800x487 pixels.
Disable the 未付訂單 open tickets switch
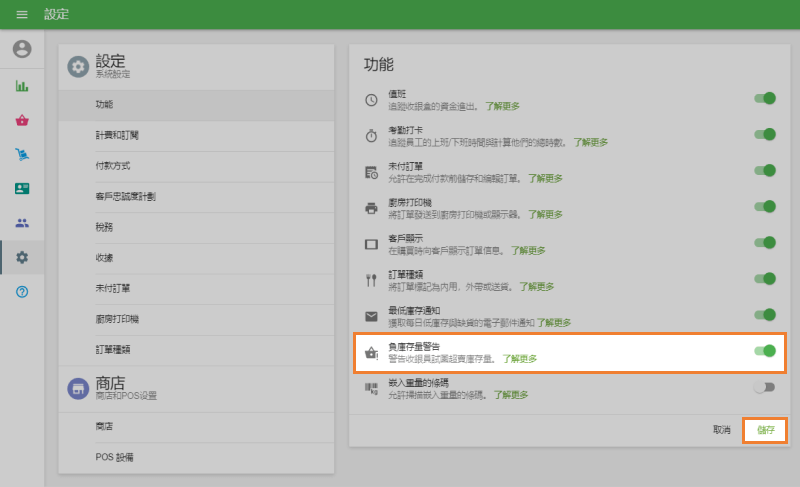765,170
